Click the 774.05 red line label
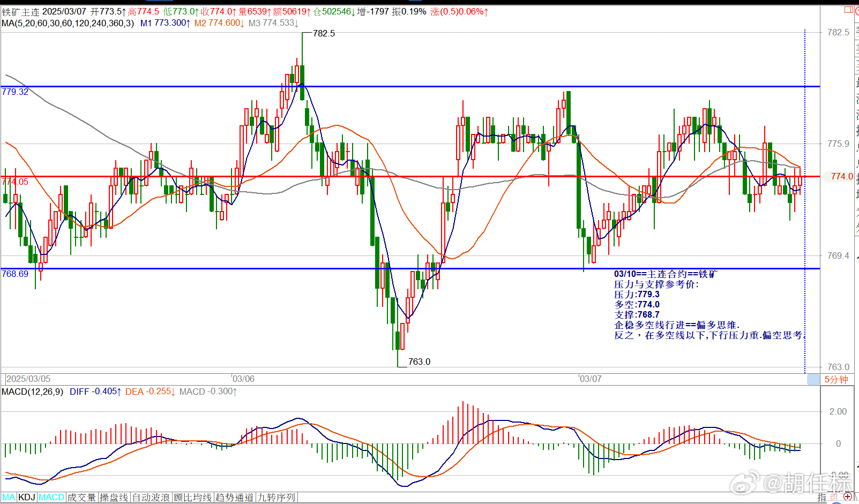 pyautogui.click(x=15, y=182)
